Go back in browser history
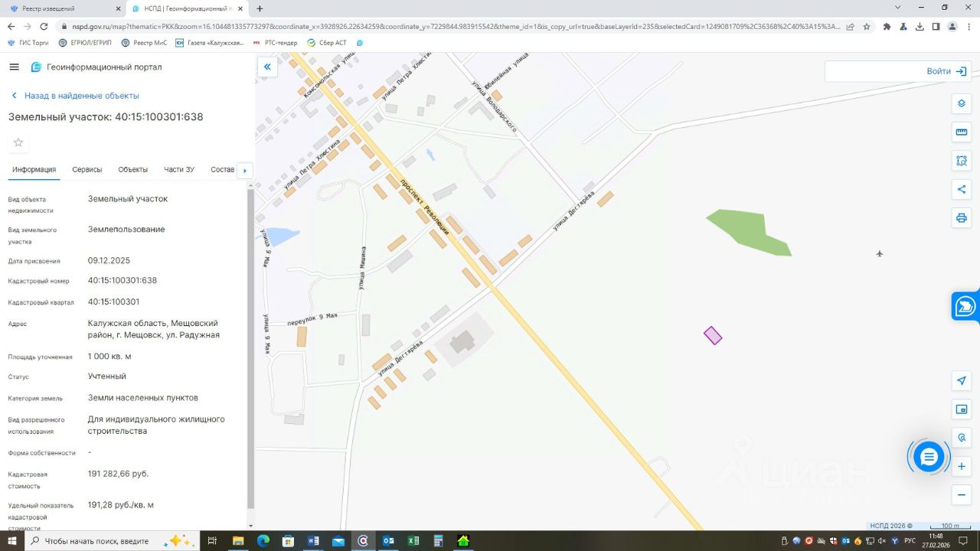This screenshot has height=551, width=980. point(11,26)
